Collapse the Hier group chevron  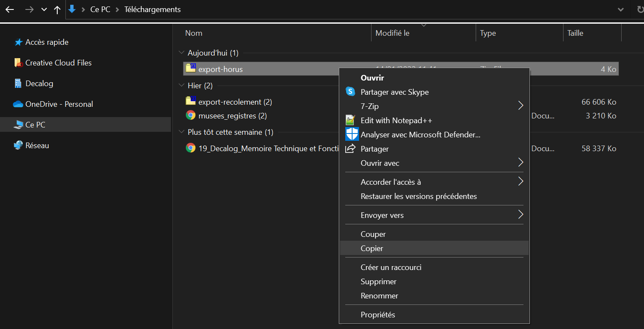(x=181, y=86)
